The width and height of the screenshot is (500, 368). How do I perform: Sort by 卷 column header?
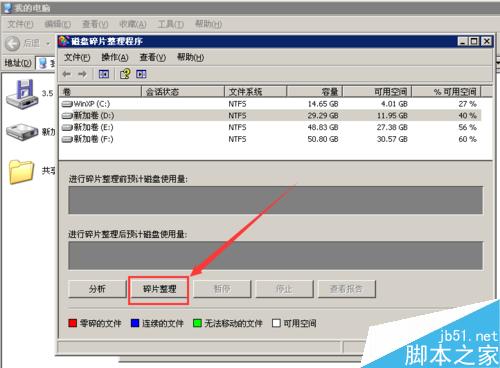tap(100, 92)
